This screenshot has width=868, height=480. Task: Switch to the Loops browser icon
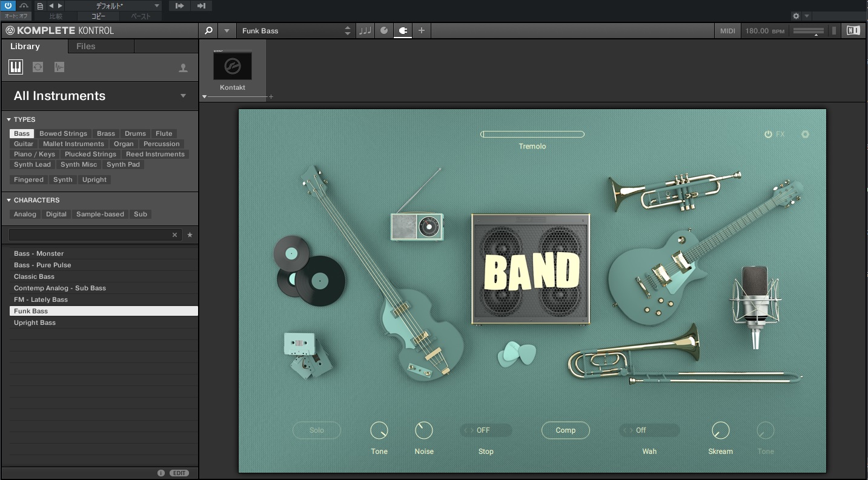[38, 67]
